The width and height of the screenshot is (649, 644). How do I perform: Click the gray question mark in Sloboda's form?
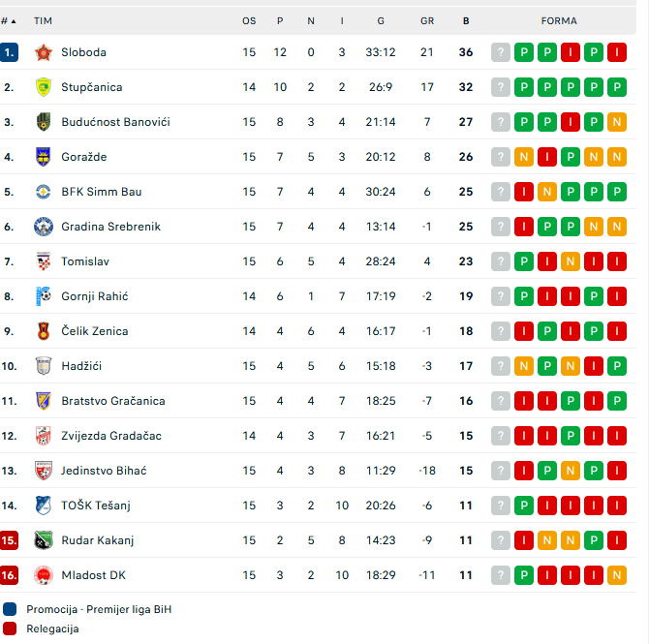point(501,52)
